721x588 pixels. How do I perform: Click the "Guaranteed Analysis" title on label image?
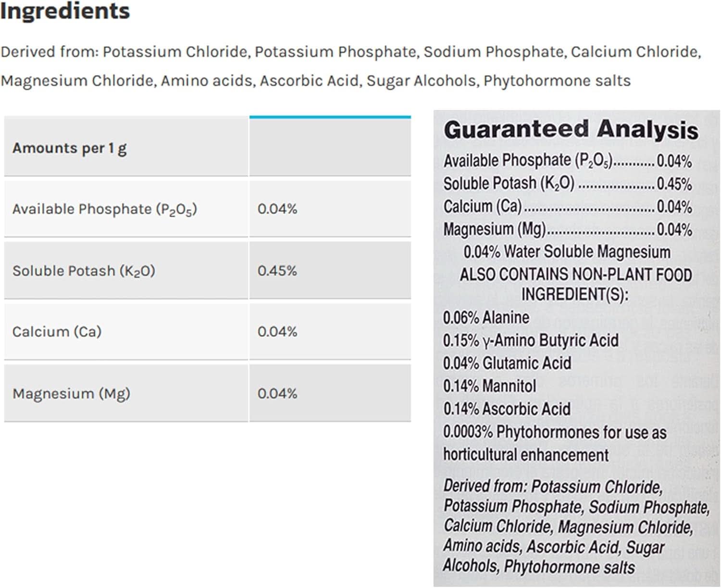pos(571,130)
